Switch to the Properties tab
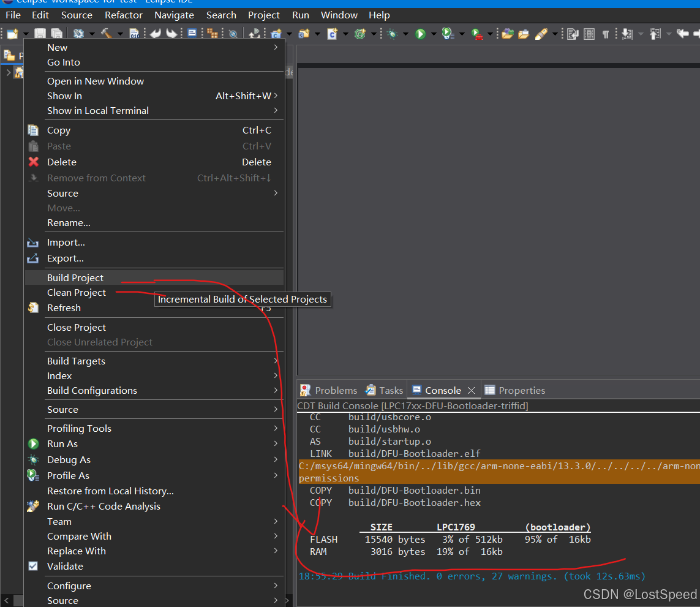This screenshot has height=607, width=700. (x=514, y=390)
